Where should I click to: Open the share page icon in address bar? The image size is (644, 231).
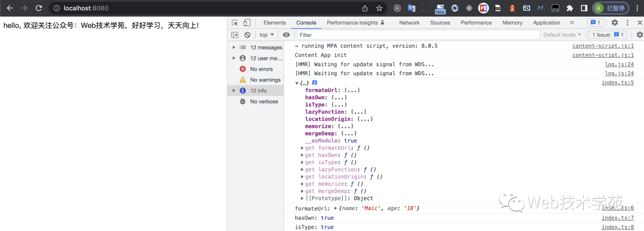coord(365,8)
